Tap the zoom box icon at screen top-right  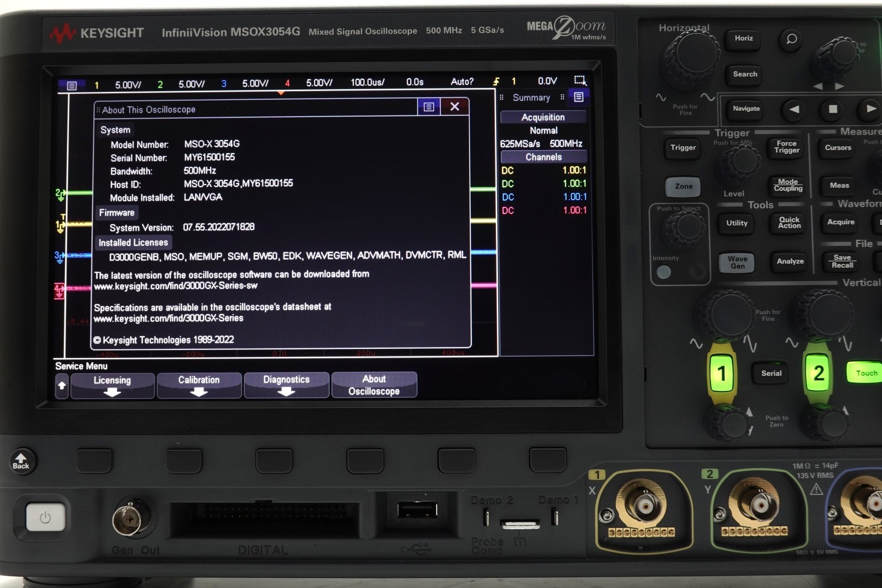pyautogui.click(x=580, y=80)
